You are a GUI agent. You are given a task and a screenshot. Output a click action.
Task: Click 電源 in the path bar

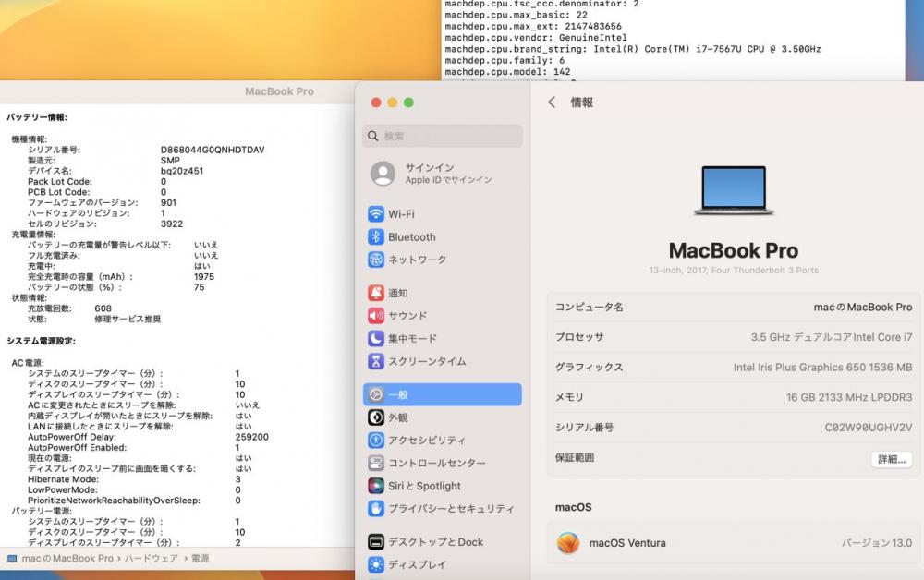tap(200, 558)
